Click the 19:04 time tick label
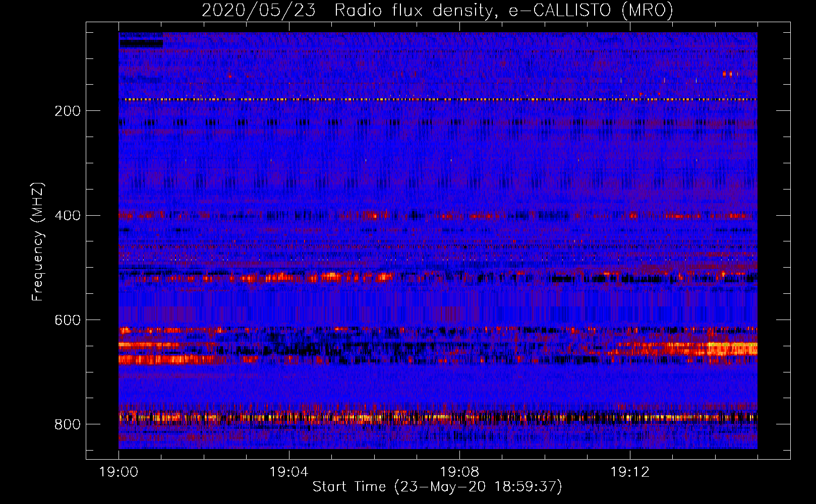 [x=289, y=472]
